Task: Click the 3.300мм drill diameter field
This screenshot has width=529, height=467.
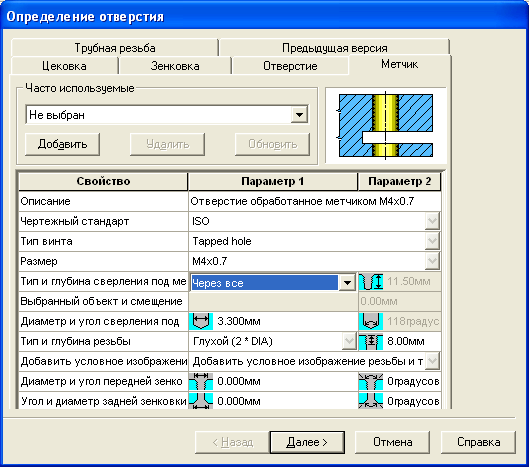Action: (286, 321)
